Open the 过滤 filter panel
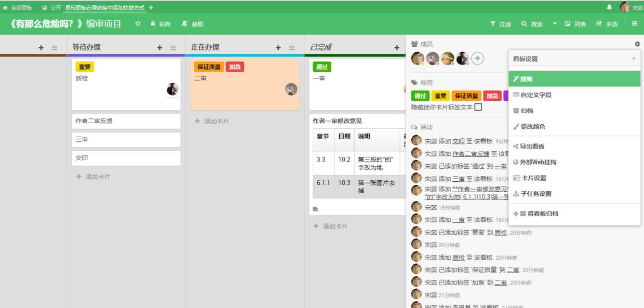Image resolution: width=644 pixels, height=308 pixels. (501, 24)
